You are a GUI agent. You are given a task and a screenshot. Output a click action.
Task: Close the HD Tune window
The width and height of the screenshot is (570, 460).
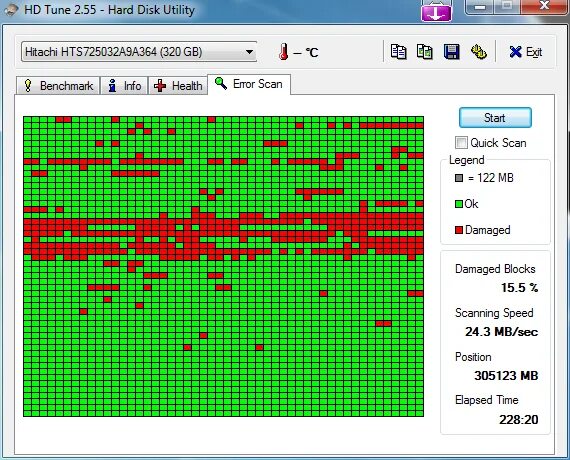[544, 7]
